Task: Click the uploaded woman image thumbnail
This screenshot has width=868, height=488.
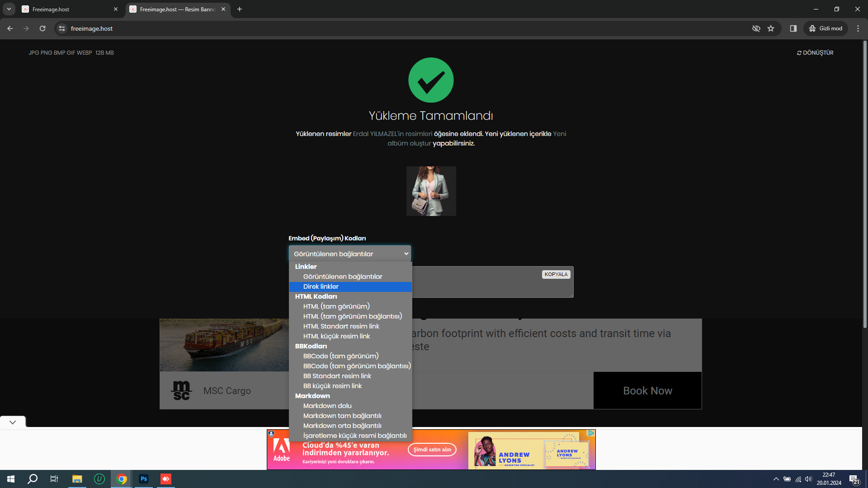Action: (431, 191)
